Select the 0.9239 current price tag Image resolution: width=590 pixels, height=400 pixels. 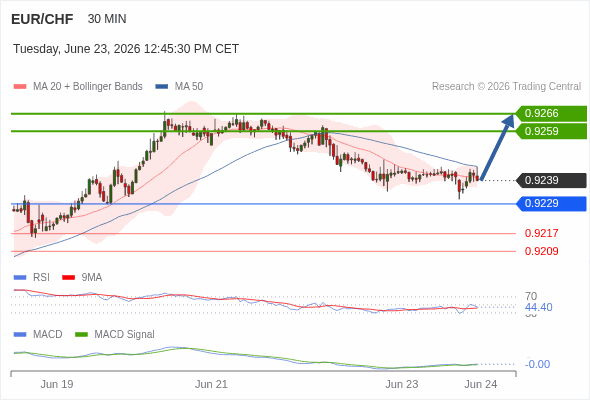551,180
